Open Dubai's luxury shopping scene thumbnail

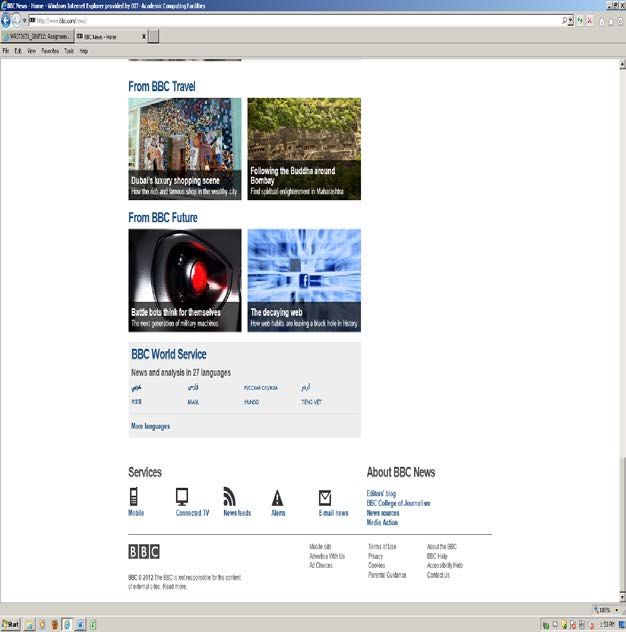(185, 149)
